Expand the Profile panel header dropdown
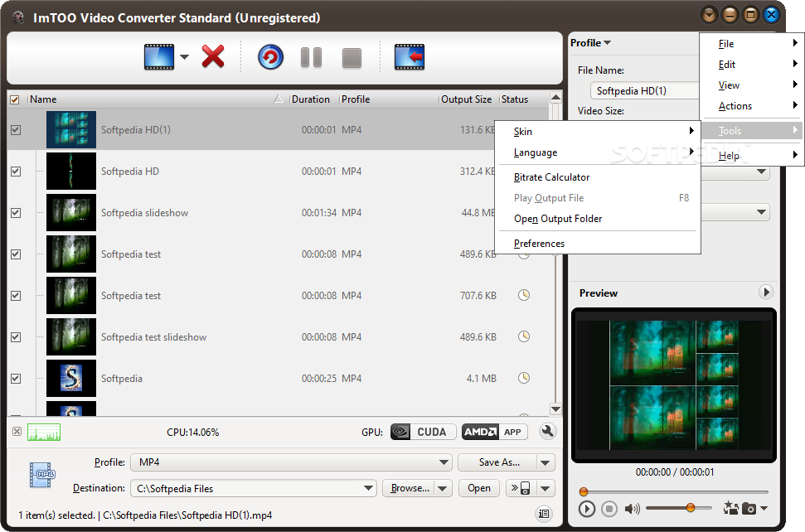The image size is (805, 532). (x=608, y=42)
